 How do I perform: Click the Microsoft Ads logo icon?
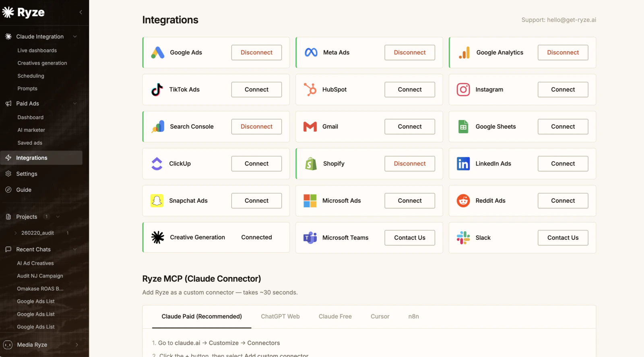point(310,201)
